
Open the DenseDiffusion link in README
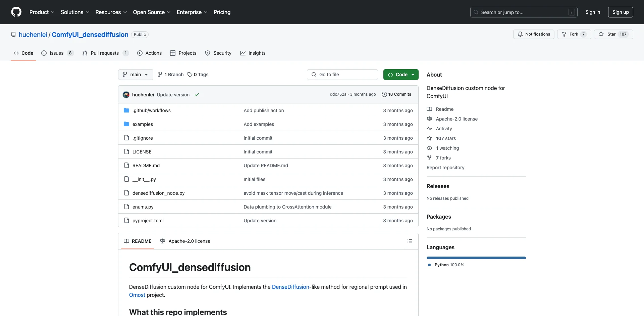click(290, 287)
